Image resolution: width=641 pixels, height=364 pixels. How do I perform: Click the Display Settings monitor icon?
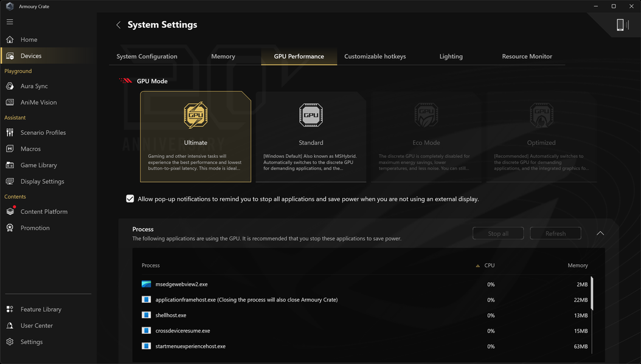click(10, 182)
